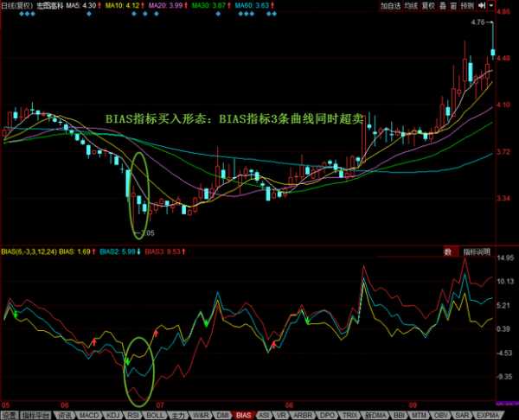This screenshot has height=420, width=519.
Task: Click the 预测 forecast button
Action: [479, 5]
